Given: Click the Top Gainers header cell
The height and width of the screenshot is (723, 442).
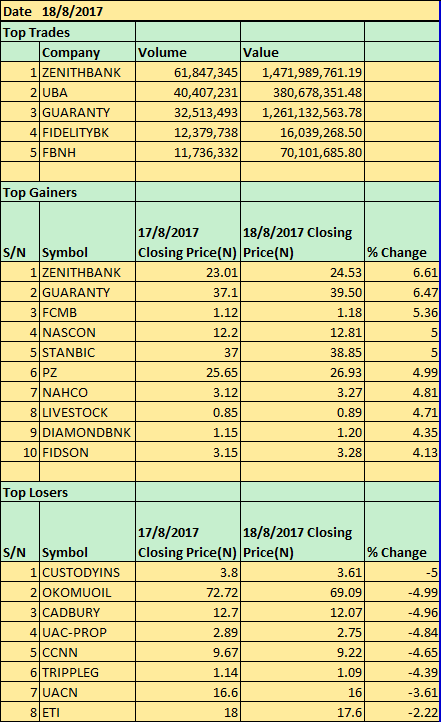Looking at the screenshot, I should click(68, 192).
